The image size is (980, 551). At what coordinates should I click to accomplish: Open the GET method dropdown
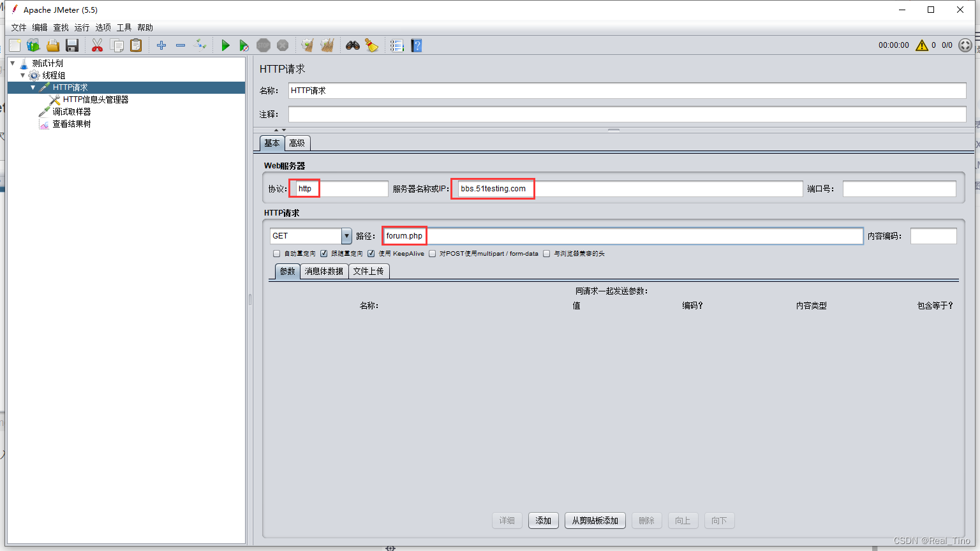click(x=346, y=236)
